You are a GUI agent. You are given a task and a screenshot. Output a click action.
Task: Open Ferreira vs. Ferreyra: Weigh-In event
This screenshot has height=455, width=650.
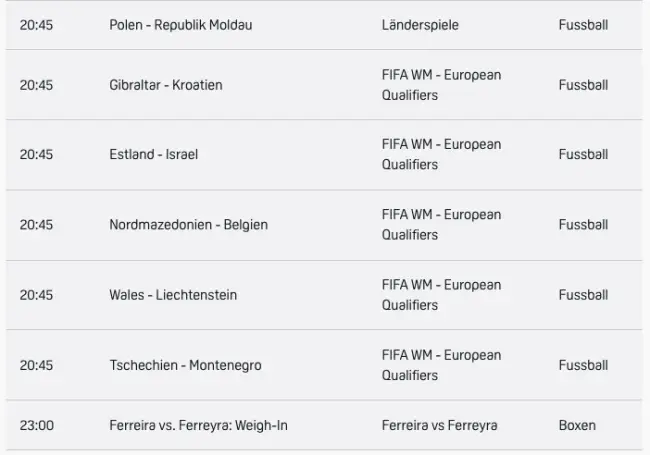click(198, 426)
